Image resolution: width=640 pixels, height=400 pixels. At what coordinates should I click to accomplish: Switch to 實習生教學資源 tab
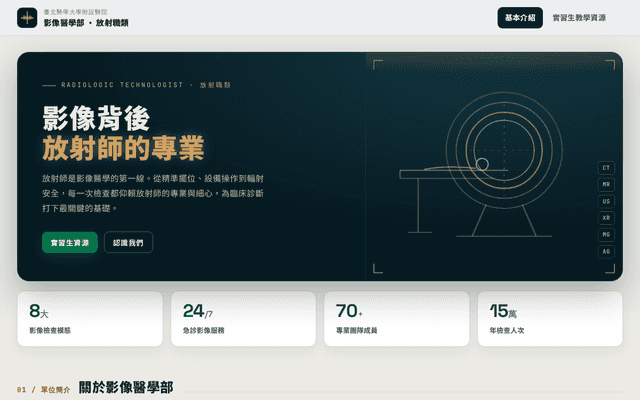579,18
